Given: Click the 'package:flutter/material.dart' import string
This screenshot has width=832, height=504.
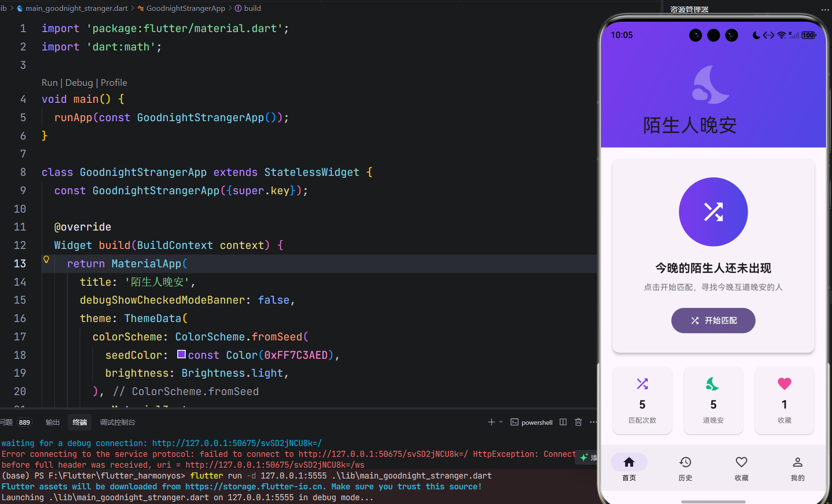Looking at the screenshot, I should [184, 28].
